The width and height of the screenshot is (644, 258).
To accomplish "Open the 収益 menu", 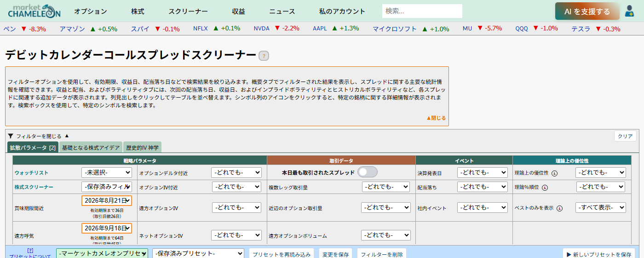I will (238, 12).
